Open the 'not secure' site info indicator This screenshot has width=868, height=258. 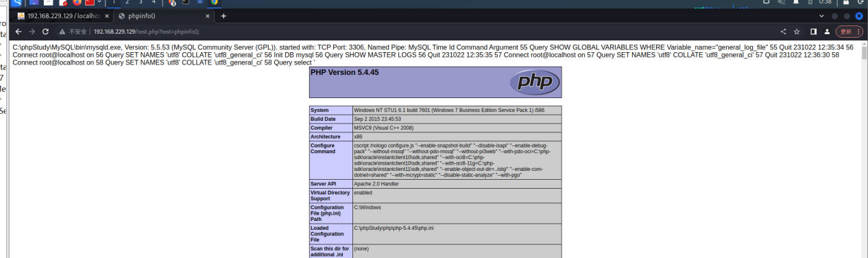[73, 32]
